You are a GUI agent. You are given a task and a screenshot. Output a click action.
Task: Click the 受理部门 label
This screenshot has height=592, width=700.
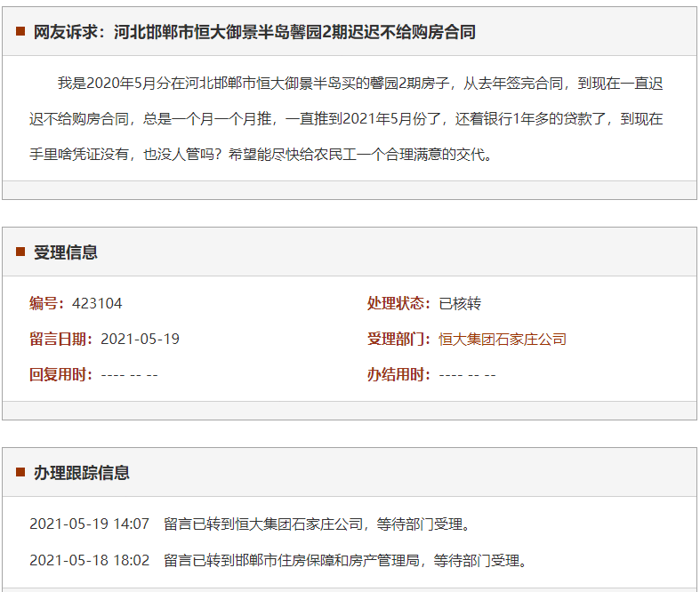click(x=398, y=339)
